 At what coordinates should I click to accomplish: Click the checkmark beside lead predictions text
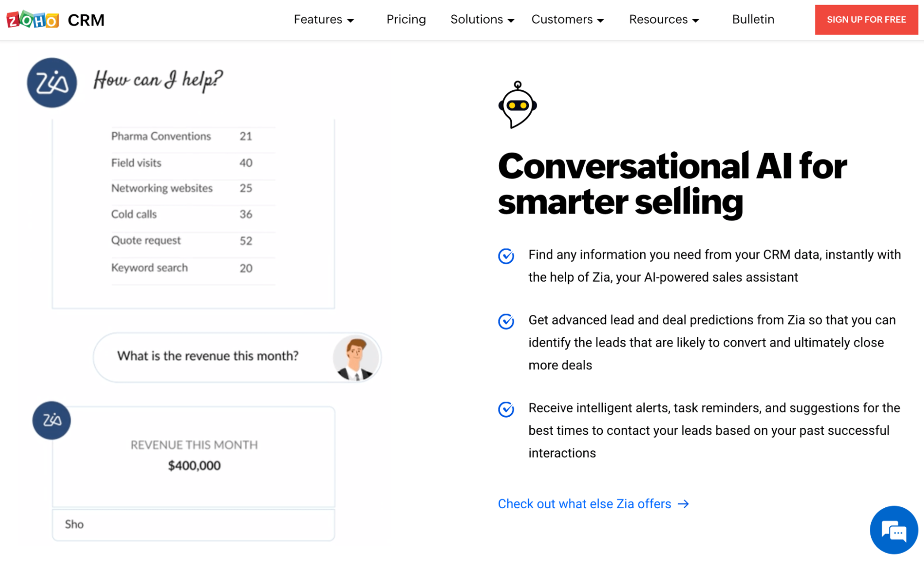tap(506, 321)
